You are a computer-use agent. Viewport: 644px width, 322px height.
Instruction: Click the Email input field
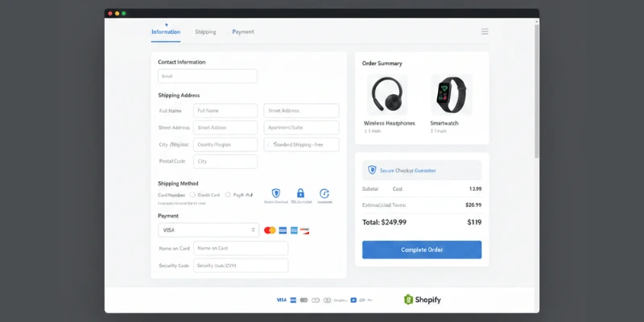(x=208, y=76)
